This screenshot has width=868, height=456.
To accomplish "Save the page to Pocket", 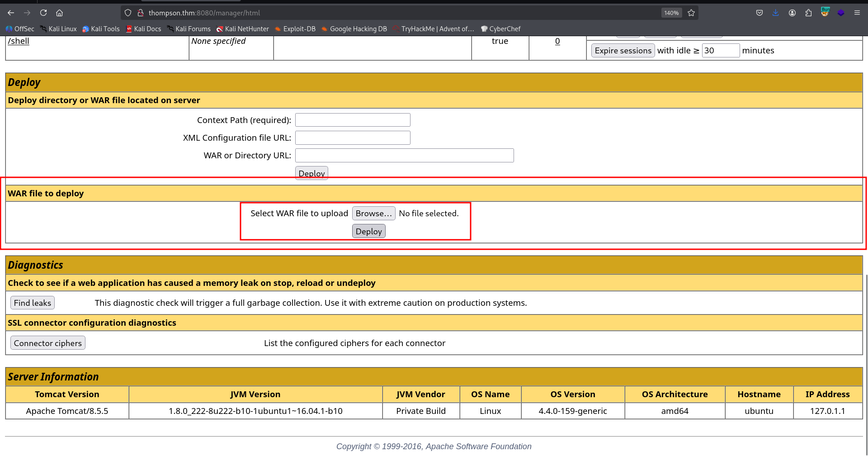I will (759, 13).
